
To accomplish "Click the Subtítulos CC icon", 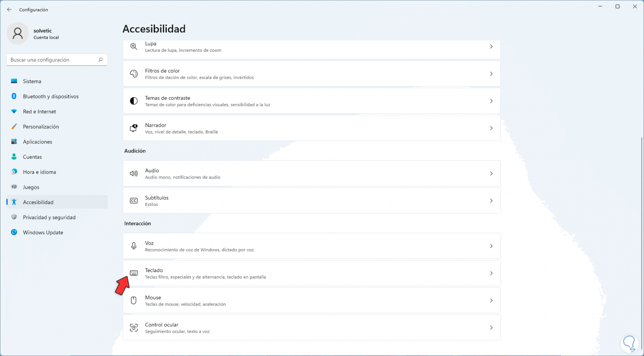I will (x=133, y=201).
